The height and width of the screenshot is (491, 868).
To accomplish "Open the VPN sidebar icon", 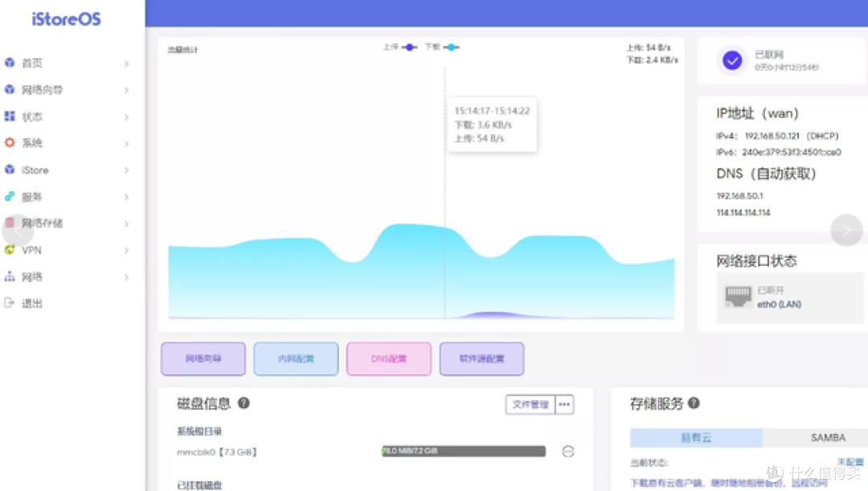I will tap(10, 250).
